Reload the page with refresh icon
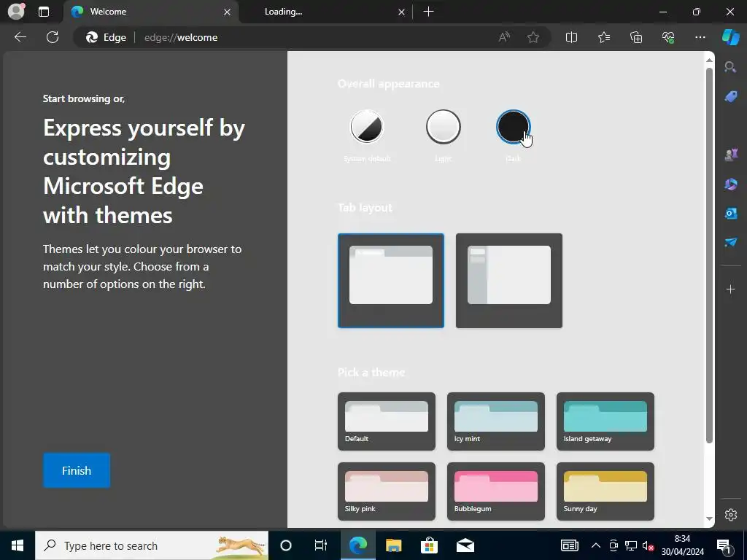 pyautogui.click(x=53, y=37)
